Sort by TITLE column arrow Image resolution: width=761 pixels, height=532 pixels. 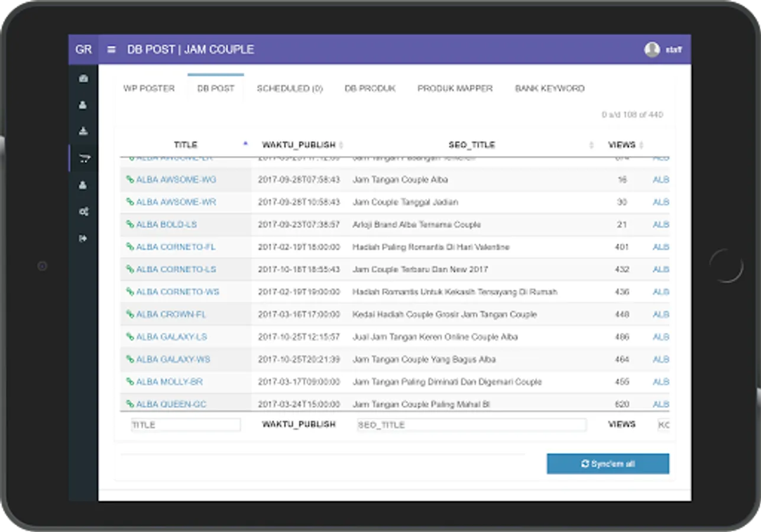pos(245,144)
